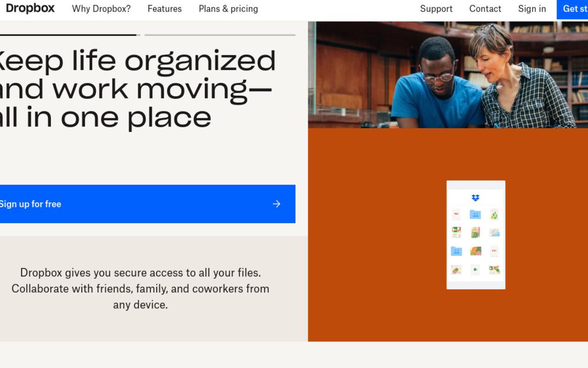Image resolution: width=588 pixels, height=368 pixels.
Task: Click the photo of two people reading
Action: tap(448, 75)
